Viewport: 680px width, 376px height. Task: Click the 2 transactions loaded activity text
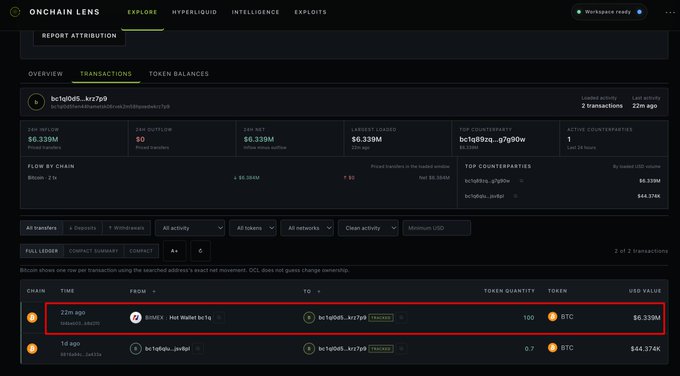602,105
